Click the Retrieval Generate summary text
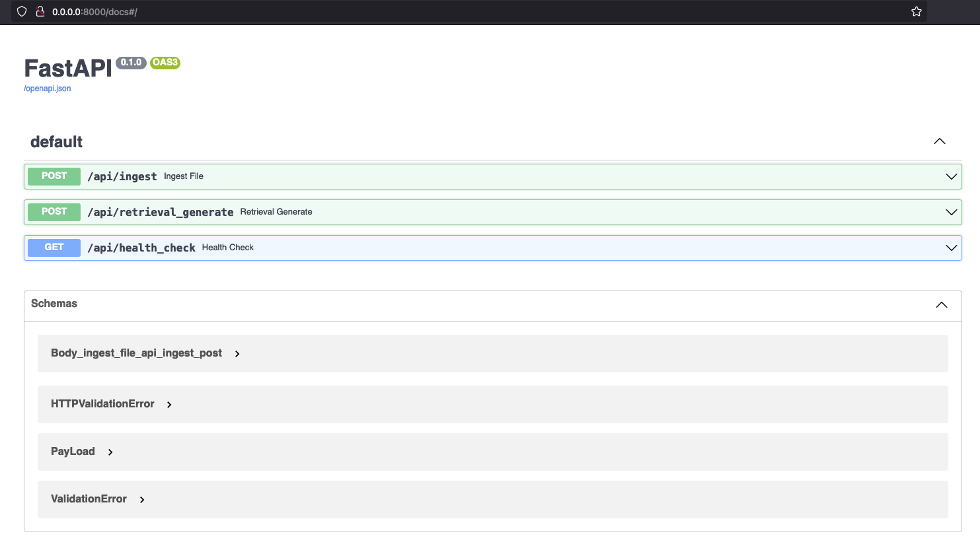The height and width of the screenshot is (548, 980). point(276,212)
